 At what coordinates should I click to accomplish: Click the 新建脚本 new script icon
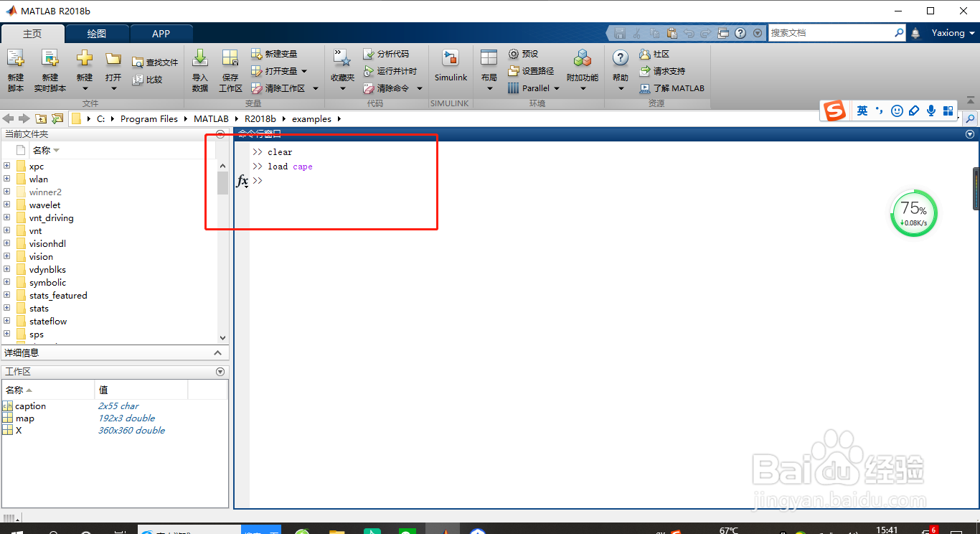16,70
